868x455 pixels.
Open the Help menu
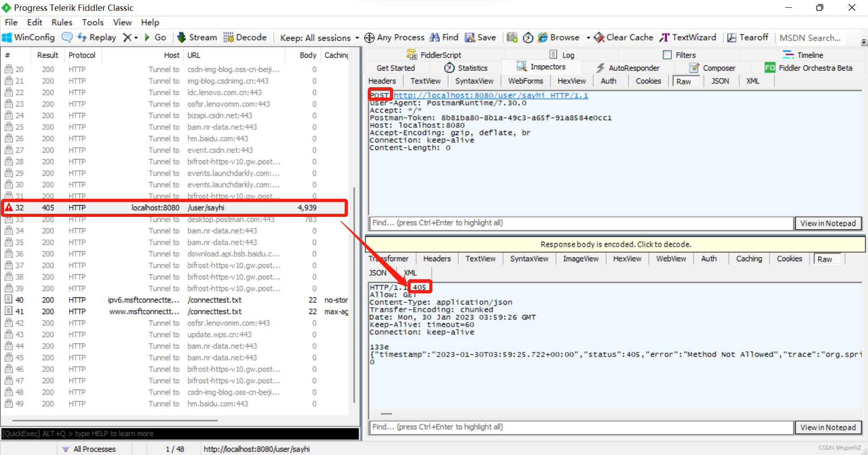[x=150, y=22]
